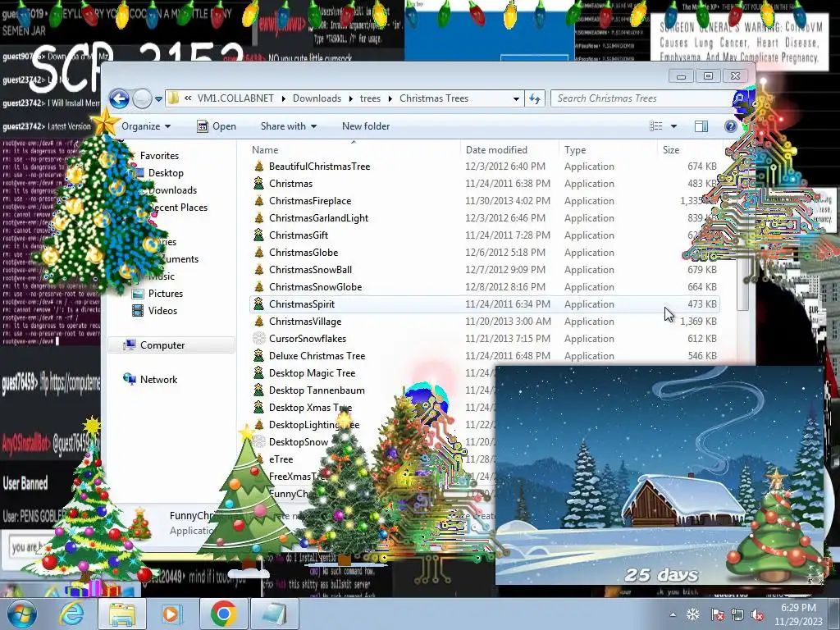Screen dimensions: 840x630
Task: Open Videos library in navigation pane
Action: click(x=162, y=311)
